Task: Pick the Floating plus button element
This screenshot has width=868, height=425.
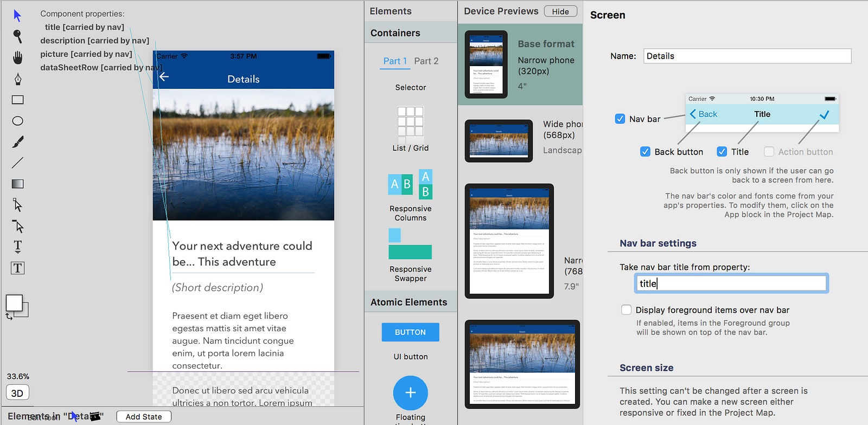Action: pyautogui.click(x=411, y=392)
